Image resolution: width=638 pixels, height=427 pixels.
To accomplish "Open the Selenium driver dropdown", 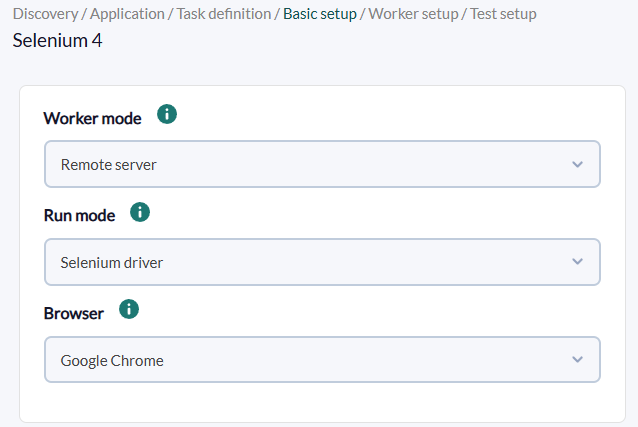I will click(x=322, y=262).
